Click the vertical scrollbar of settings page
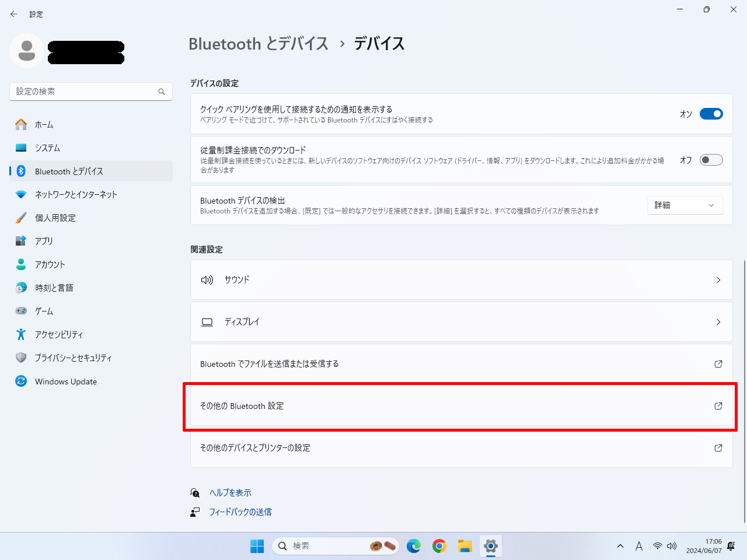The width and height of the screenshot is (747, 560). coord(744,391)
